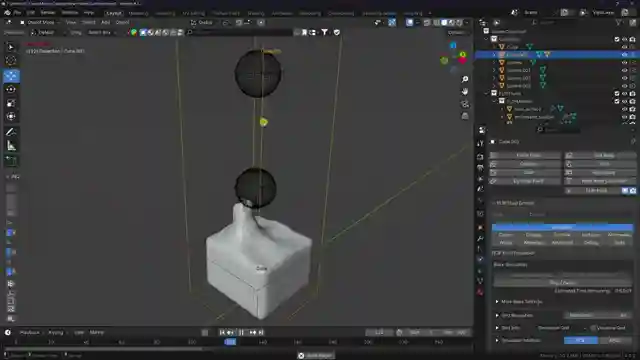The height and width of the screenshot is (360, 640).
Task: Toggle FLIP Fluid show in viewport button
Action: (625, 191)
